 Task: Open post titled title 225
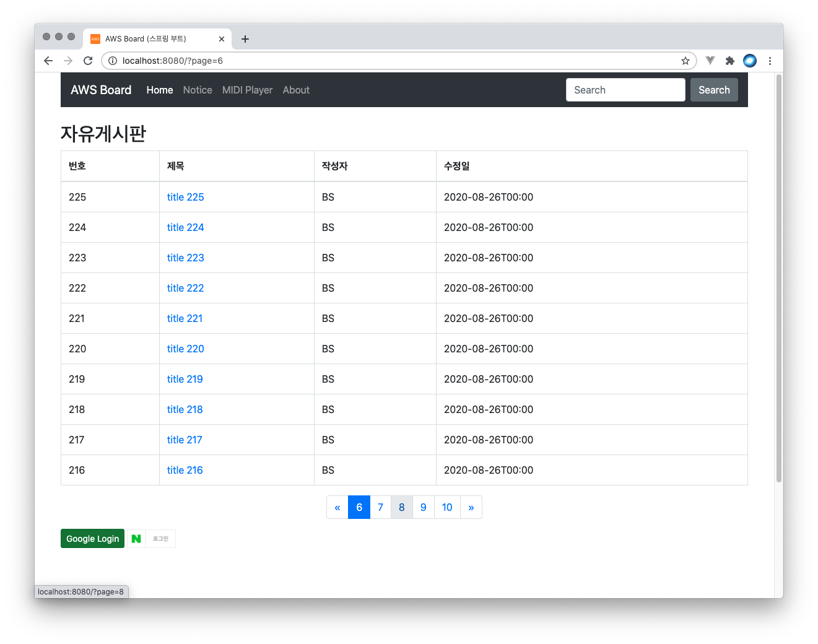click(185, 197)
